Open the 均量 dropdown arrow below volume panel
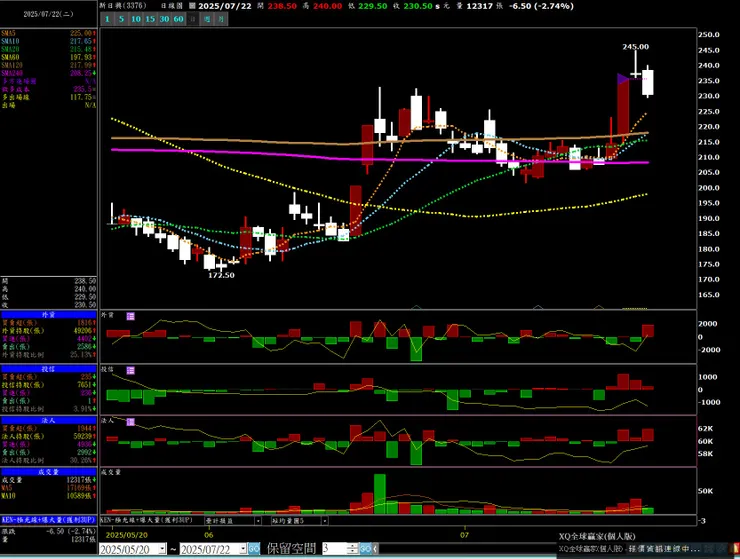 click(x=325, y=521)
